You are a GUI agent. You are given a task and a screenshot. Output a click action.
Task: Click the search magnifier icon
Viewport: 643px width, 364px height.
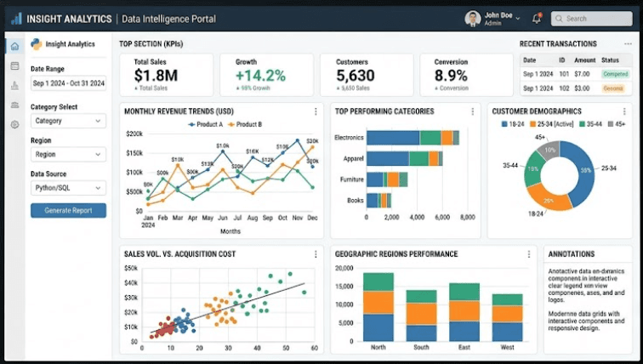559,19
